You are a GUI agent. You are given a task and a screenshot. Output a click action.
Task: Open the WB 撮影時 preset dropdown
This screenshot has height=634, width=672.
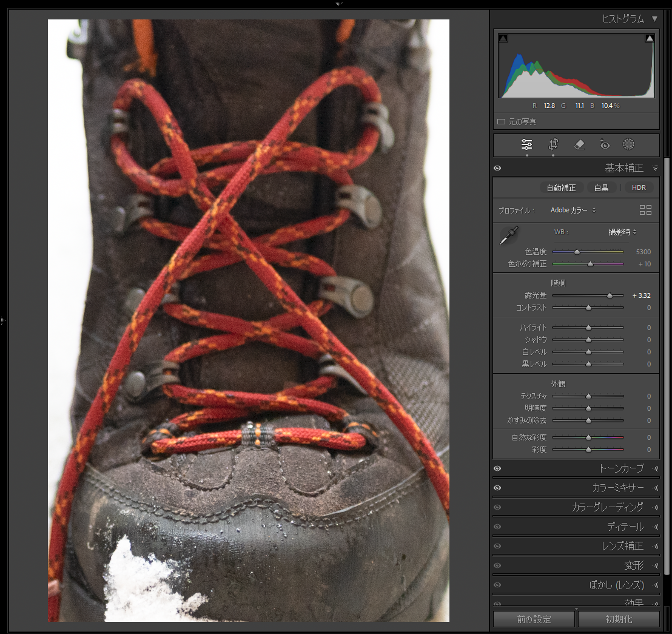[622, 232]
